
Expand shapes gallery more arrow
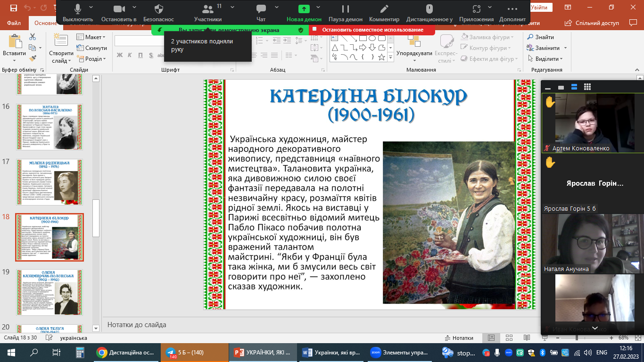pyautogui.click(x=390, y=57)
